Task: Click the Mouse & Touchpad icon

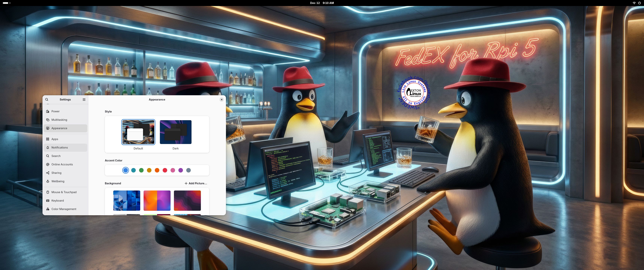Action: coord(48,192)
